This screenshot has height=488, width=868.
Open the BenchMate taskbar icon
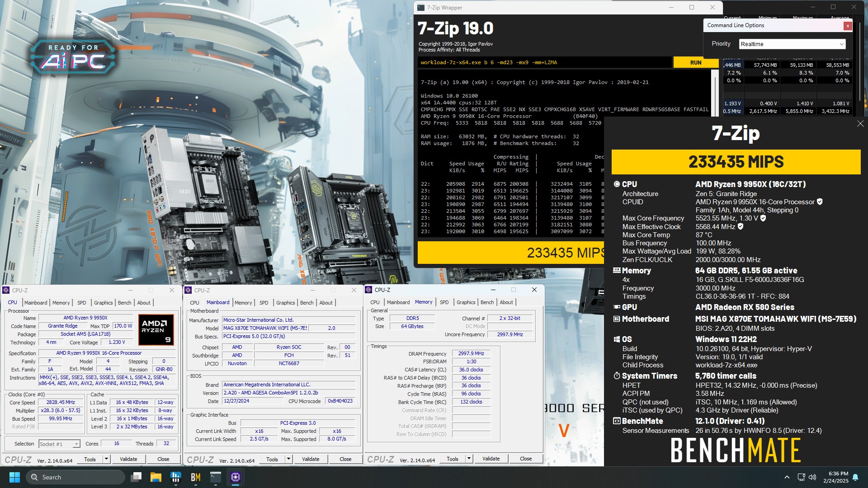(196, 477)
